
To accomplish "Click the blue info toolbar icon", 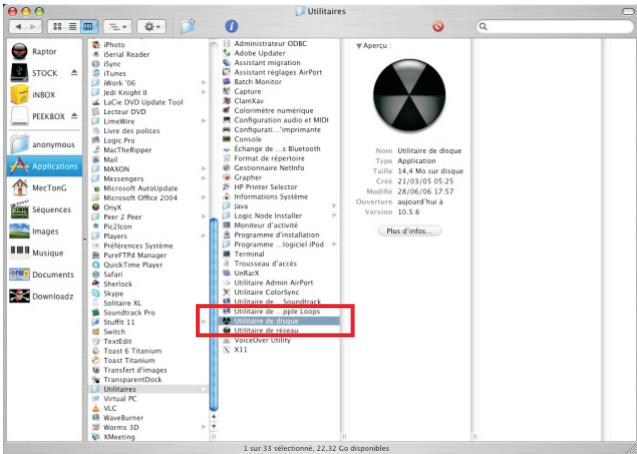I will [232, 26].
